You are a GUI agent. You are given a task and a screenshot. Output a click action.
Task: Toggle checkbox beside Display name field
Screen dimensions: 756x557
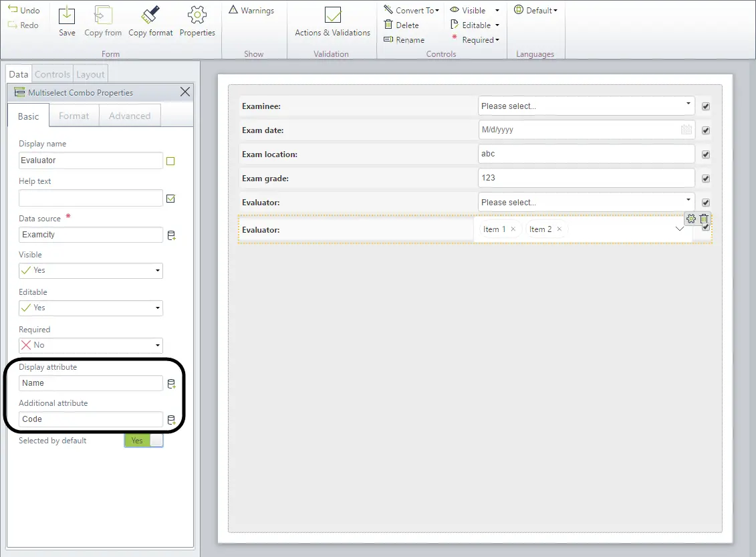[x=170, y=161]
